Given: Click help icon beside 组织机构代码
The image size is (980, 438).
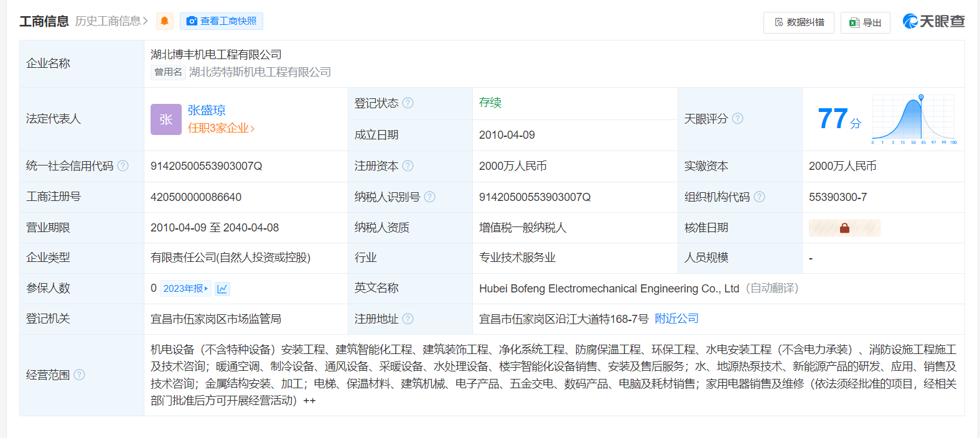Looking at the screenshot, I should [x=760, y=197].
